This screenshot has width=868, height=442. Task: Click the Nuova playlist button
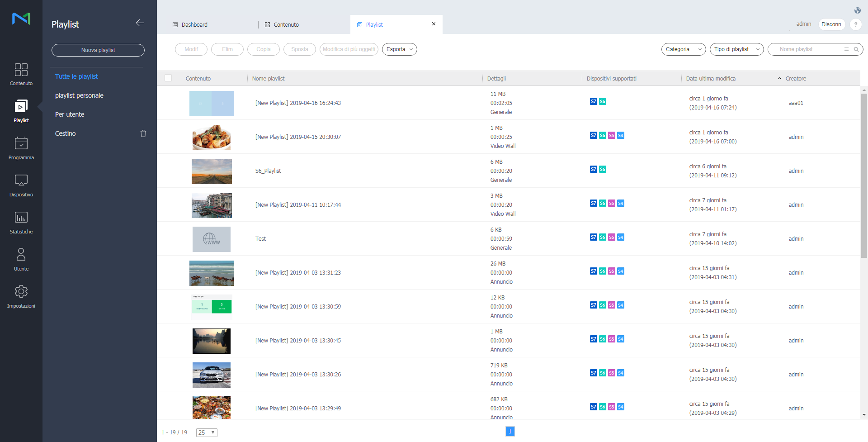pyautogui.click(x=98, y=50)
